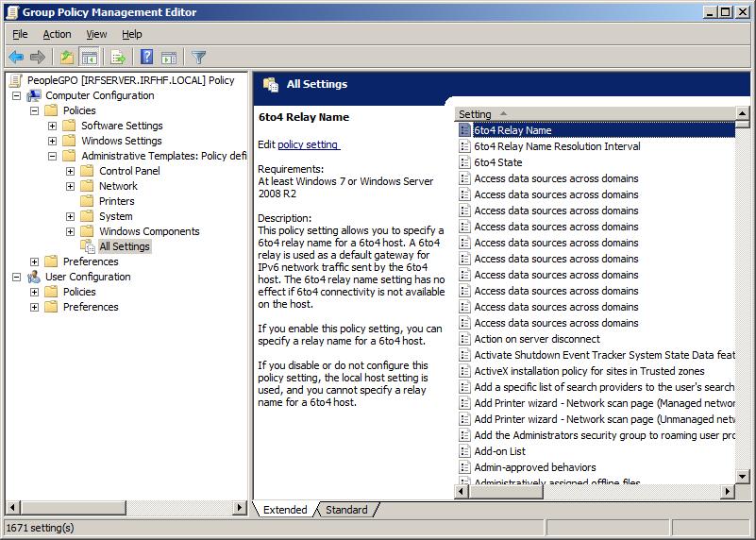Click the title bar application icon
Image resolution: width=756 pixels, height=540 pixels.
tap(12, 12)
